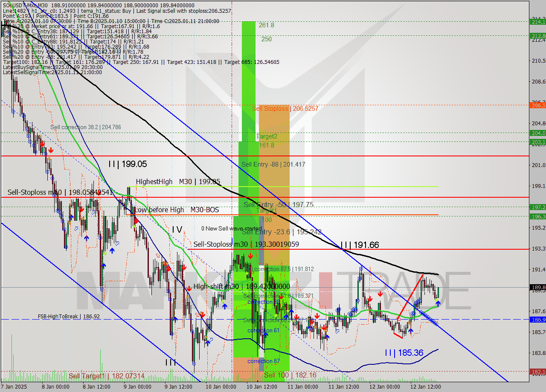Click the '250' Fibonacci level label

point(267,39)
